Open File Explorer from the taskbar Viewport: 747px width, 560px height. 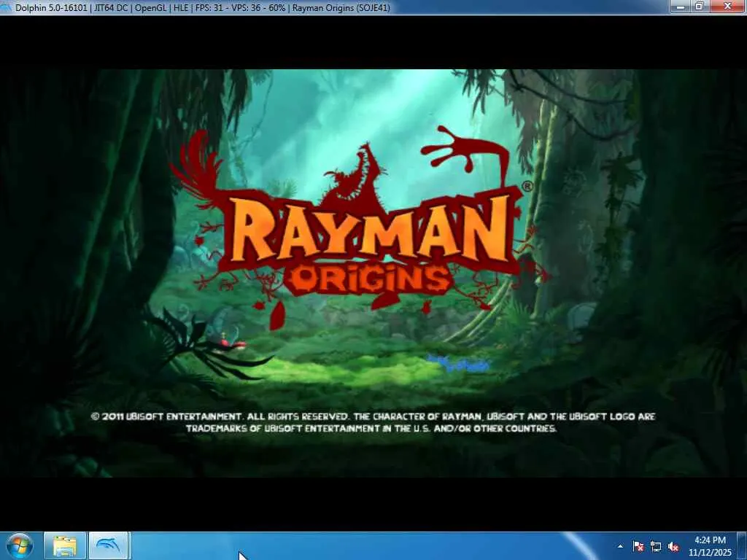click(65, 545)
